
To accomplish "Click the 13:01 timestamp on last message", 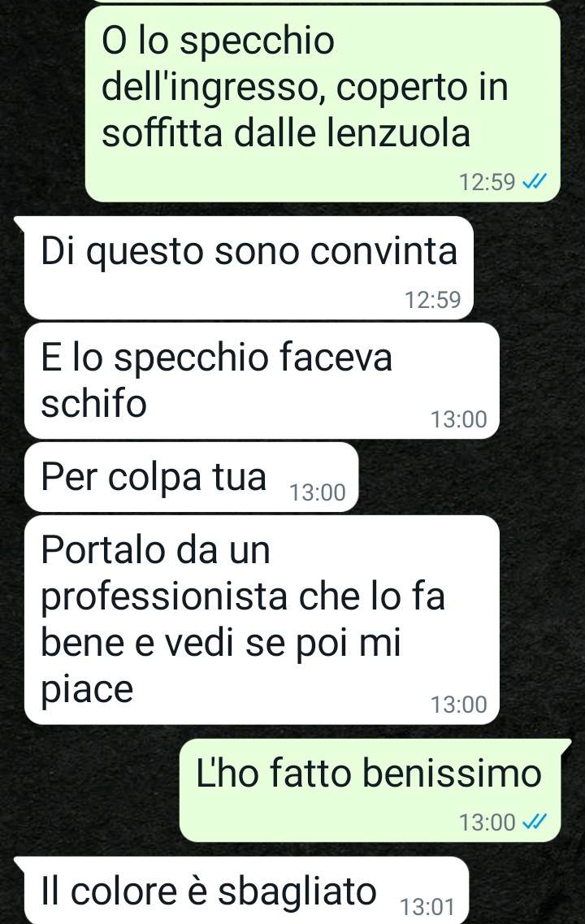I will [x=427, y=906].
